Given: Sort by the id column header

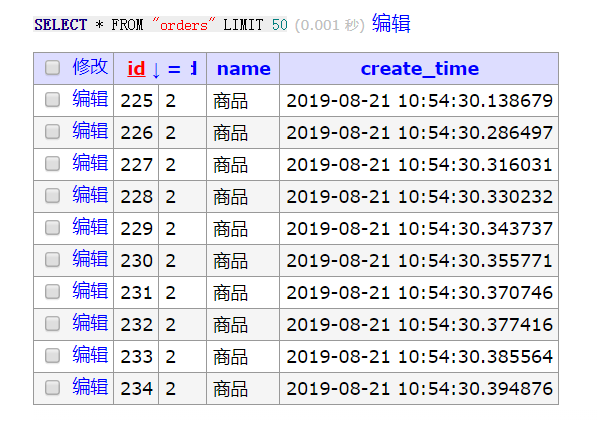Looking at the screenshot, I should 136,69.
